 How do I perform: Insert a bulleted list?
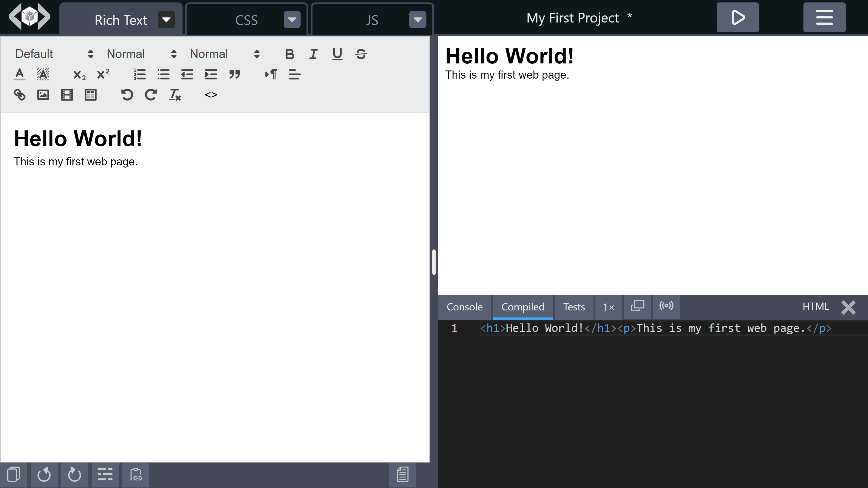[x=163, y=75]
